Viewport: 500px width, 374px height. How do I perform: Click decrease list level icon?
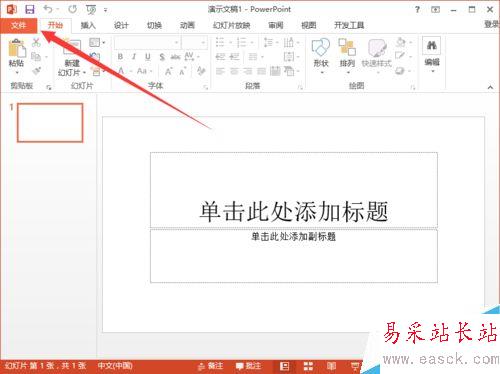point(220,57)
